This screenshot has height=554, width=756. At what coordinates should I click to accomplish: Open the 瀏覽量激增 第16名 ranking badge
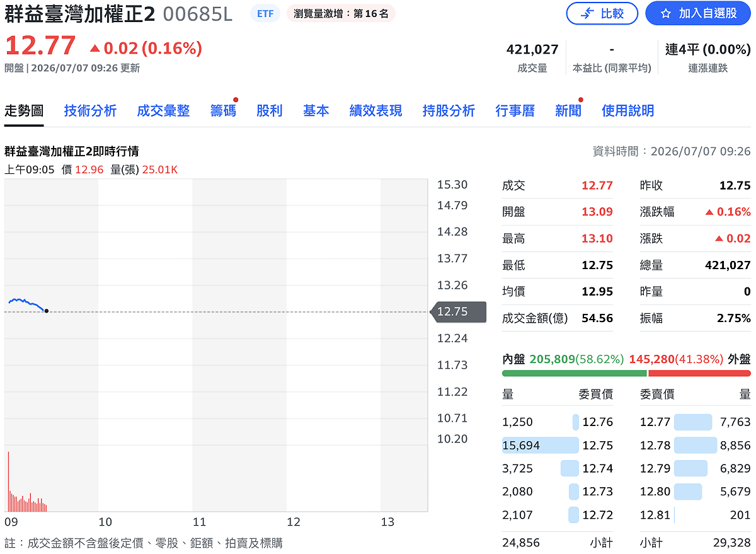coord(341,13)
